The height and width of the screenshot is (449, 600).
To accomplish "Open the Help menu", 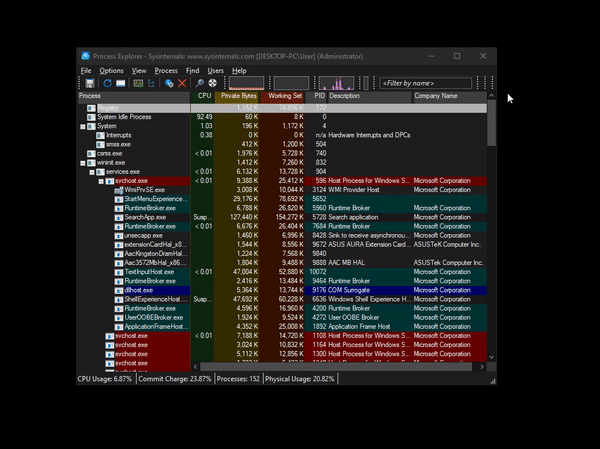I will pos(239,70).
